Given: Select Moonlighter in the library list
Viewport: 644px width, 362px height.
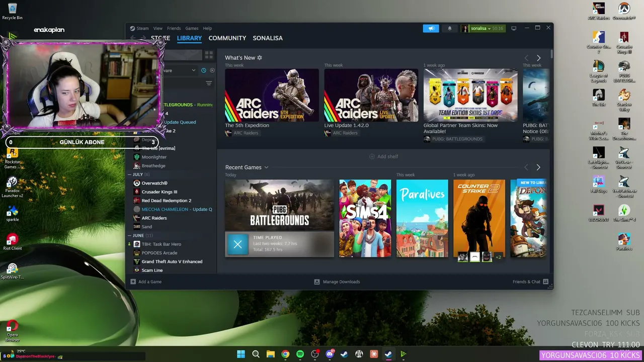Looking at the screenshot, I should (154, 157).
